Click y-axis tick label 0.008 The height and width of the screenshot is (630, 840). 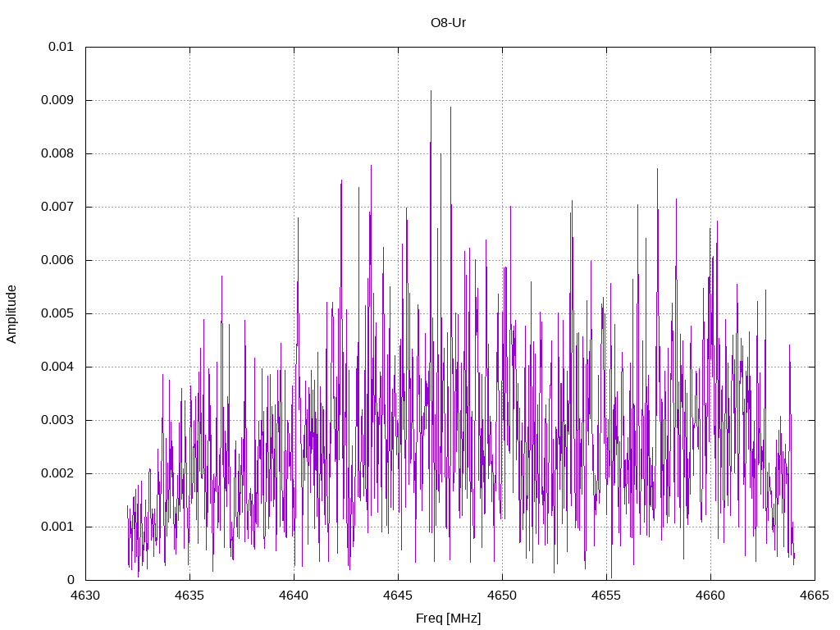click(58, 153)
